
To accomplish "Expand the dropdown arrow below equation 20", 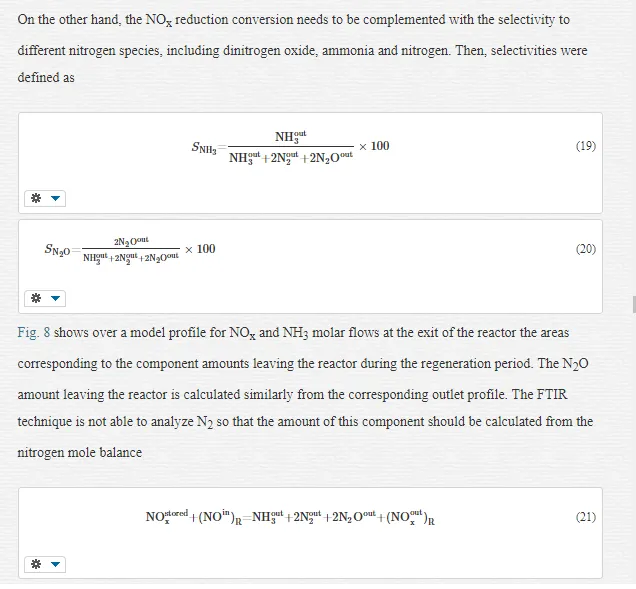I will tap(56, 299).
